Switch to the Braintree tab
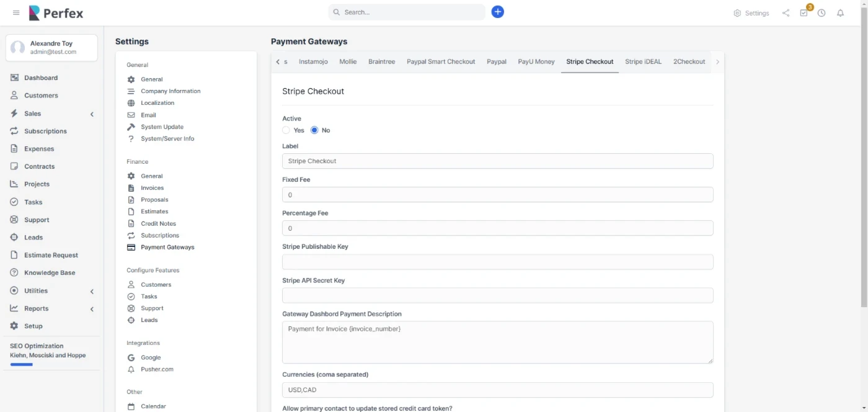The width and height of the screenshot is (868, 412). pyautogui.click(x=381, y=62)
